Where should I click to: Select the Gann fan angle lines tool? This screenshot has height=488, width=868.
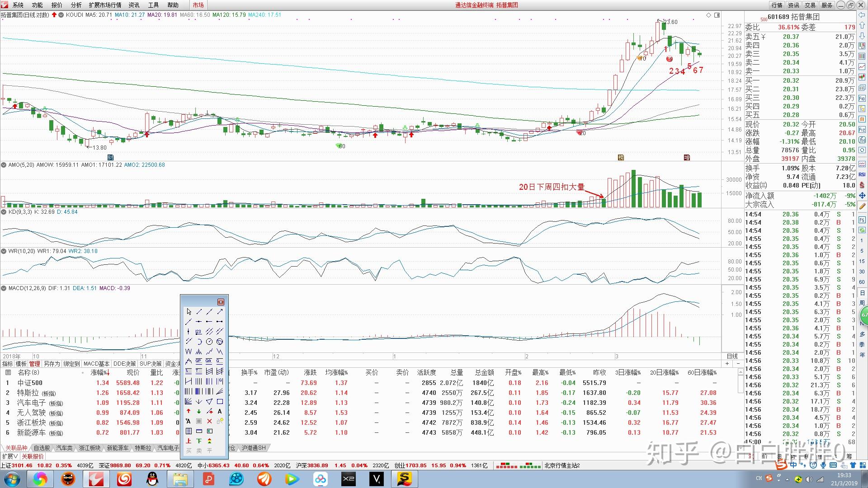coord(189,401)
